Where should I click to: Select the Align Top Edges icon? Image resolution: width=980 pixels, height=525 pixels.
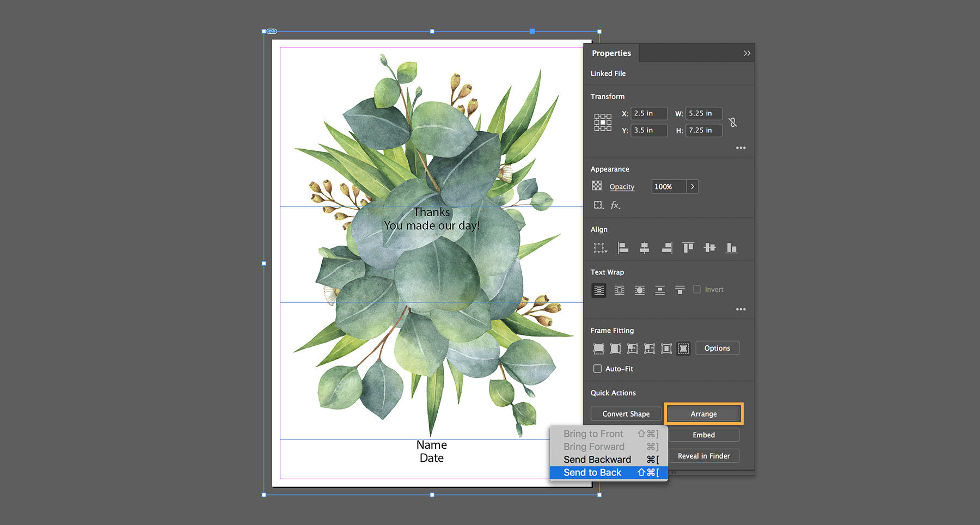[688, 248]
